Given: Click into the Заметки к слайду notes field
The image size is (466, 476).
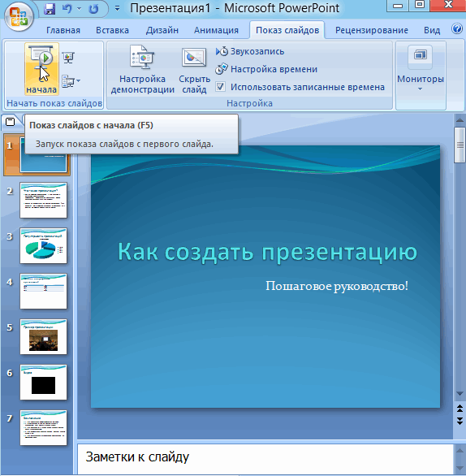Looking at the screenshot, I should (265, 458).
